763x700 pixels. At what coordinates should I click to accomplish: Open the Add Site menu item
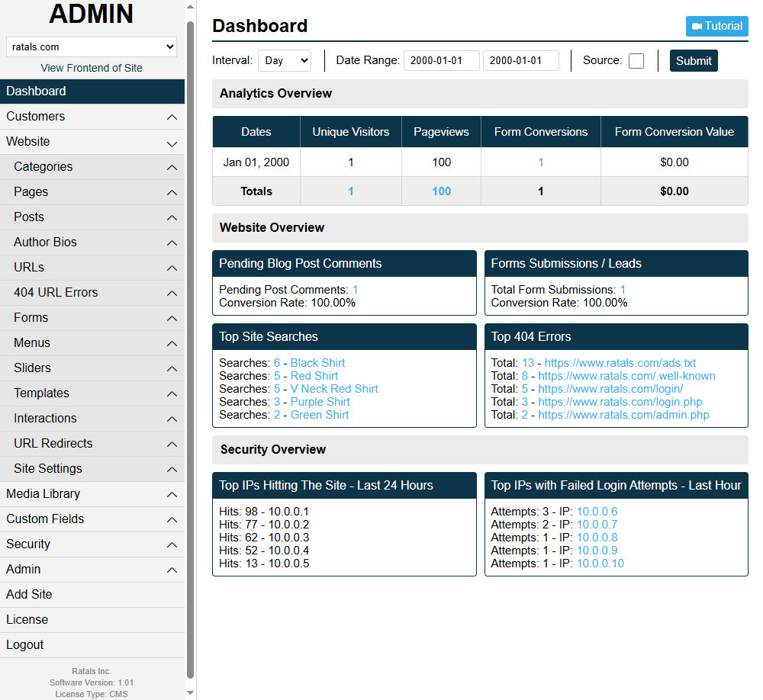pyautogui.click(x=92, y=595)
